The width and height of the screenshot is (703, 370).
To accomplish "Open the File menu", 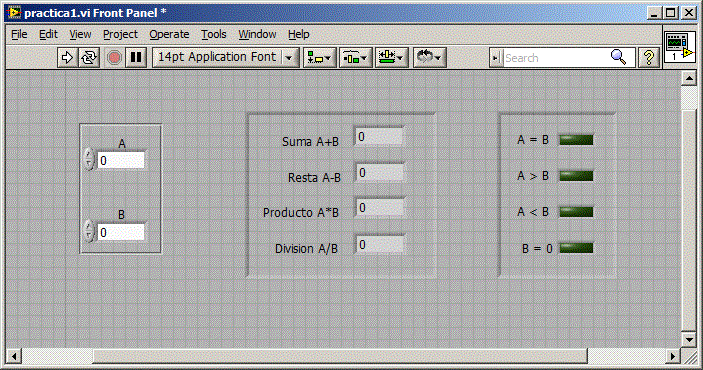I will point(19,35).
